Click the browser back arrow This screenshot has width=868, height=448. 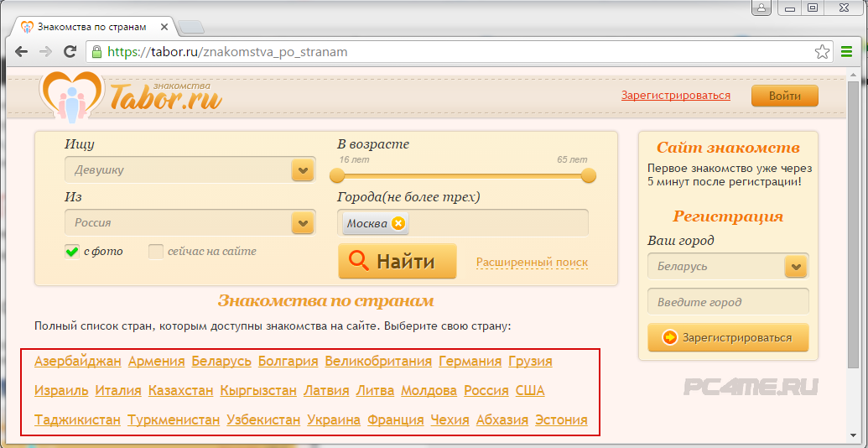coord(21,52)
